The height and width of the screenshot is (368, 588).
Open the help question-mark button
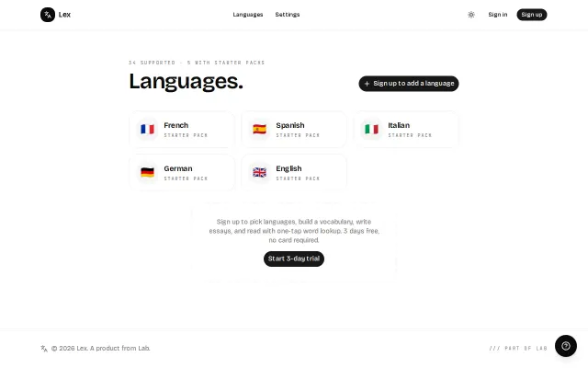[x=566, y=346]
